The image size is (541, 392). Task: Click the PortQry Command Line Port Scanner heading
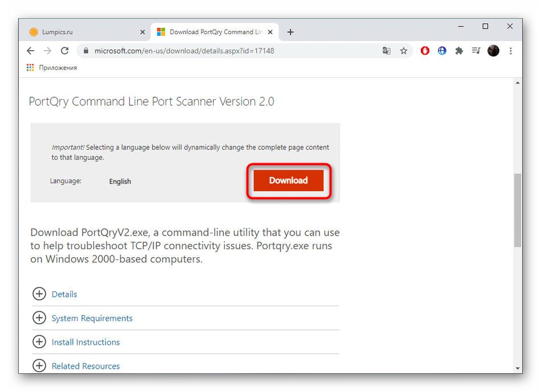pos(151,101)
